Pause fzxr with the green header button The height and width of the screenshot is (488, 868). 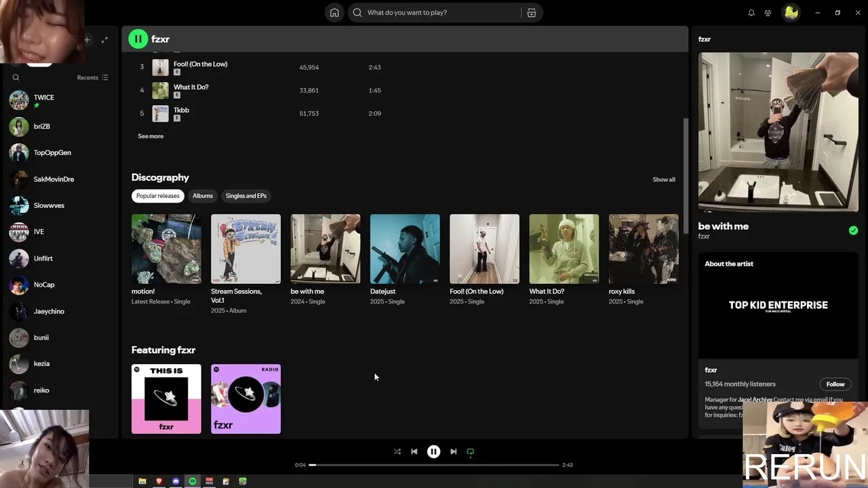(138, 39)
